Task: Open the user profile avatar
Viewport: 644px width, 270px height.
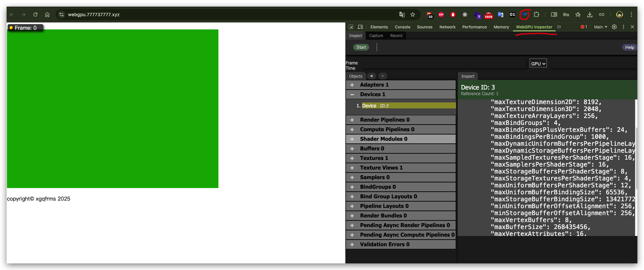Action: click(620, 15)
